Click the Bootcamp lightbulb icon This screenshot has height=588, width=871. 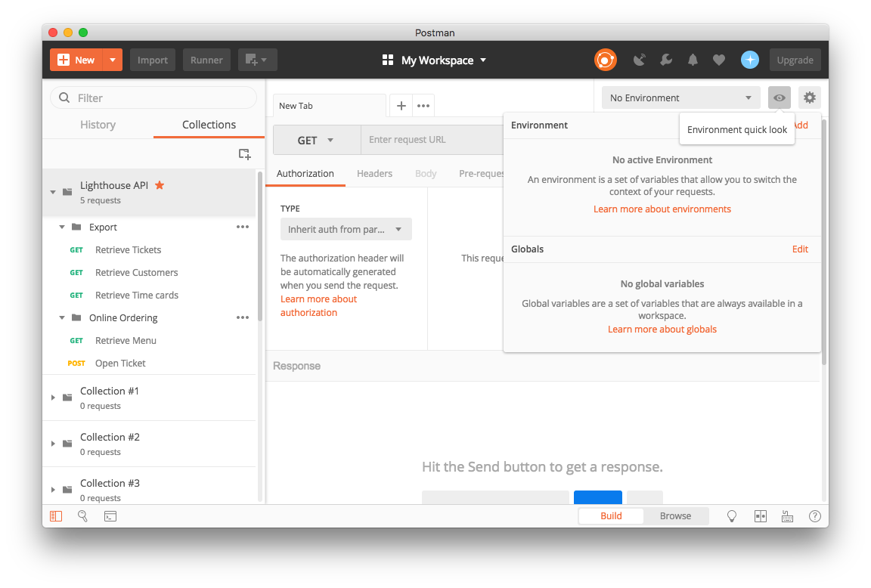[732, 516]
